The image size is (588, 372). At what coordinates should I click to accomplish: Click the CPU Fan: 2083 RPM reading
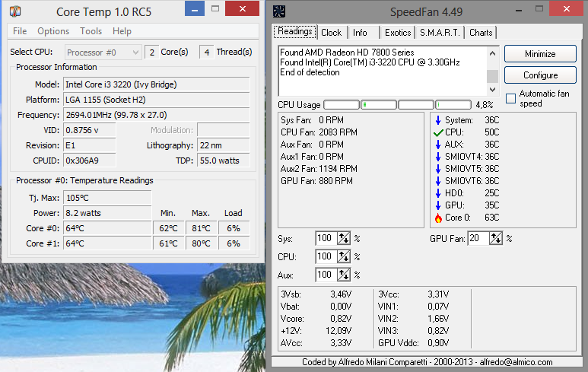click(319, 132)
